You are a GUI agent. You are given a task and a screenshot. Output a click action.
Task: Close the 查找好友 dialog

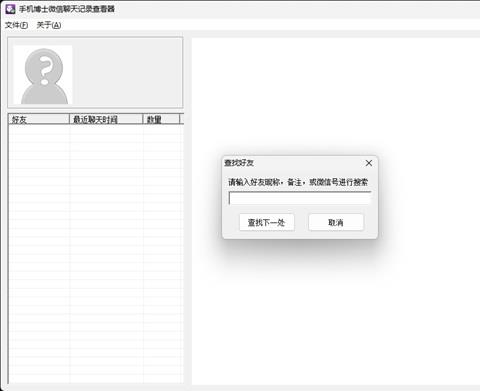pos(369,163)
